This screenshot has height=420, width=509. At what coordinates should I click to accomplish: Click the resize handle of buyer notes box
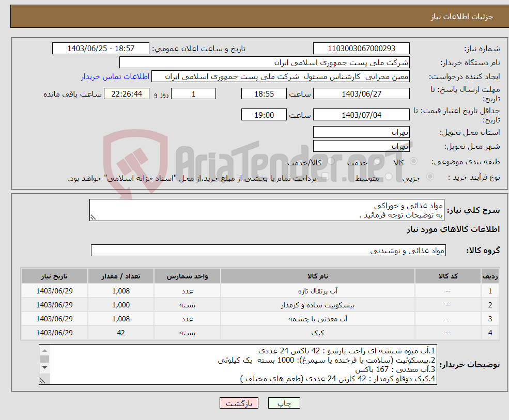point(43,381)
